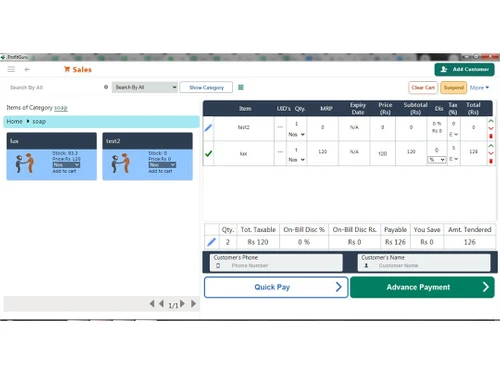Go to next page of items

coord(182,304)
